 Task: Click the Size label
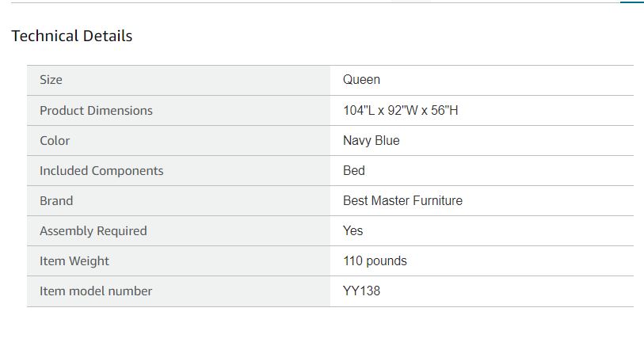[51, 80]
